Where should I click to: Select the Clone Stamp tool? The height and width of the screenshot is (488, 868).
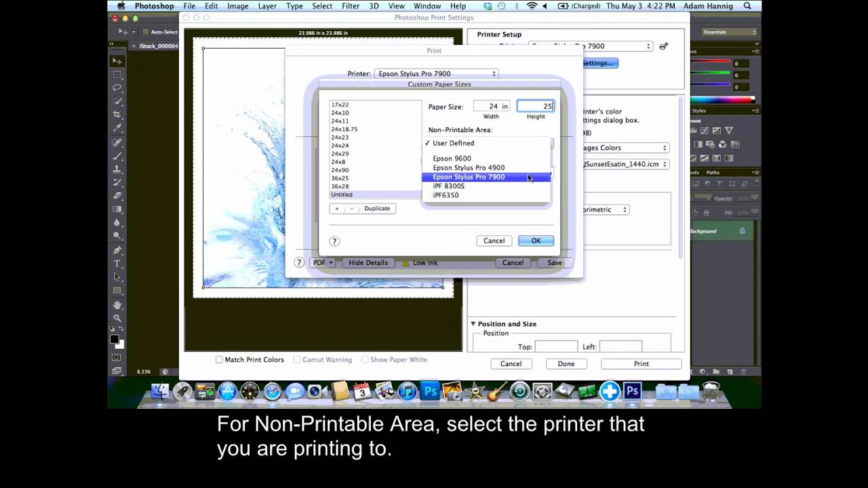pos(117,169)
